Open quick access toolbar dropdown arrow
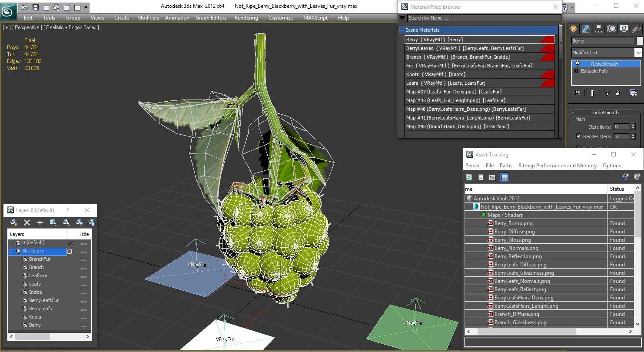The height and width of the screenshot is (352, 644). 86,7
